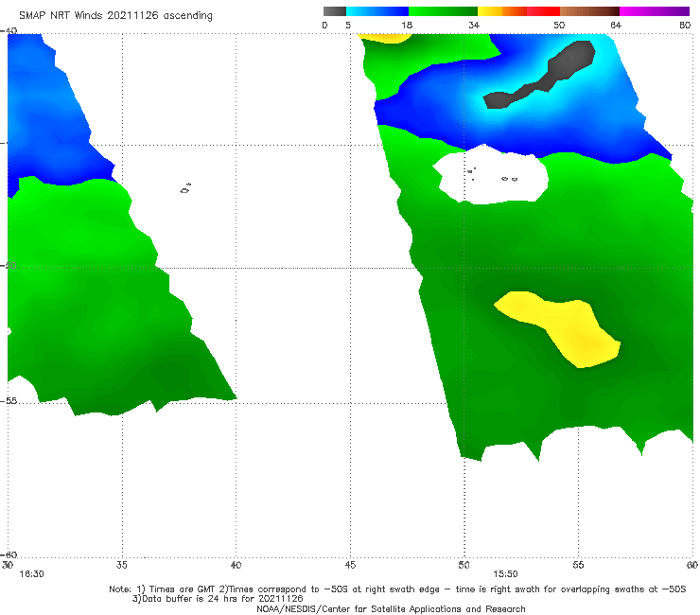Click the small yellow patch on the right swath's top edge
700x615 pixels.
pos(384,38)
